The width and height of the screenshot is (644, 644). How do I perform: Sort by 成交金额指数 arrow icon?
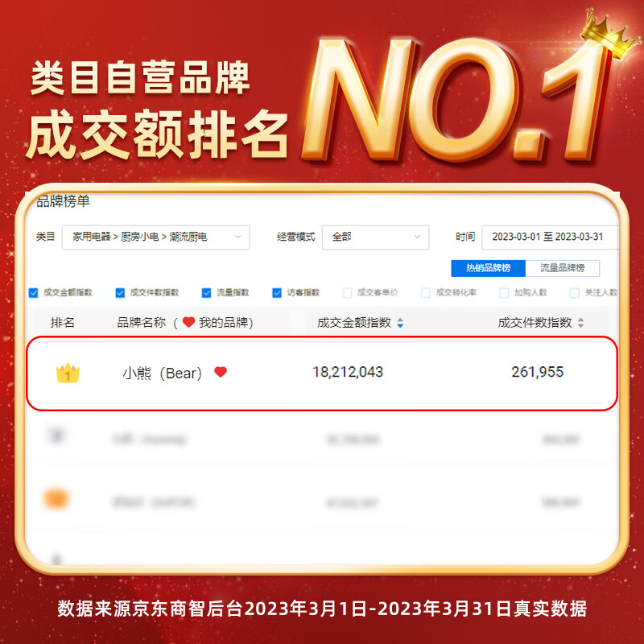pyautogui.click(x=400, y=323)
